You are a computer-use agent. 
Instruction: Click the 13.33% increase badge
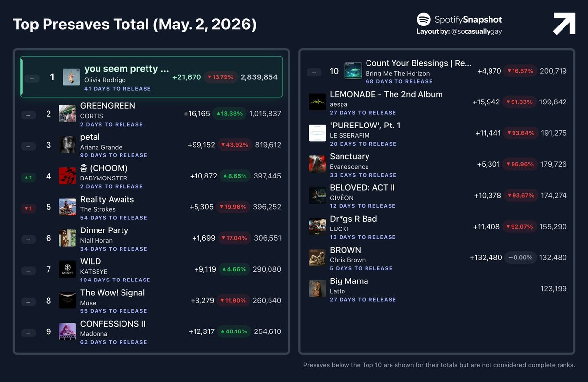coord(229,113)
